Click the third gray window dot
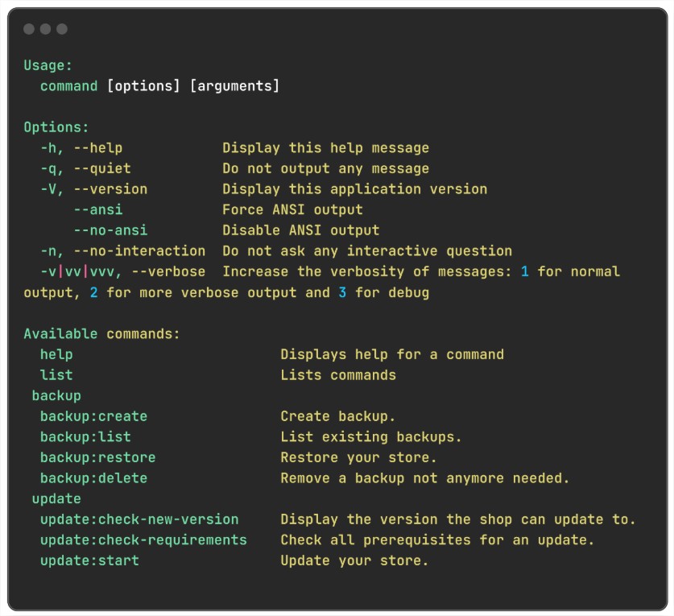 tap(62, 29)
